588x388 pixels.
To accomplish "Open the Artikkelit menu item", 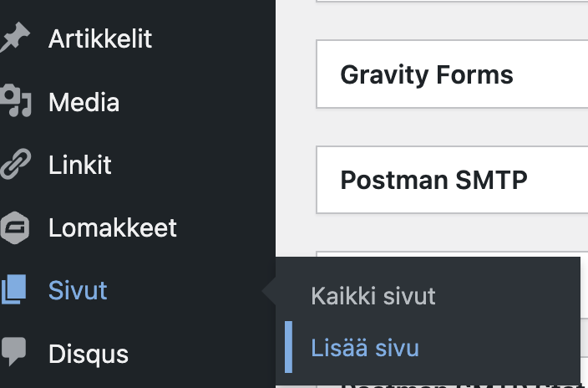I will (100, 39).
